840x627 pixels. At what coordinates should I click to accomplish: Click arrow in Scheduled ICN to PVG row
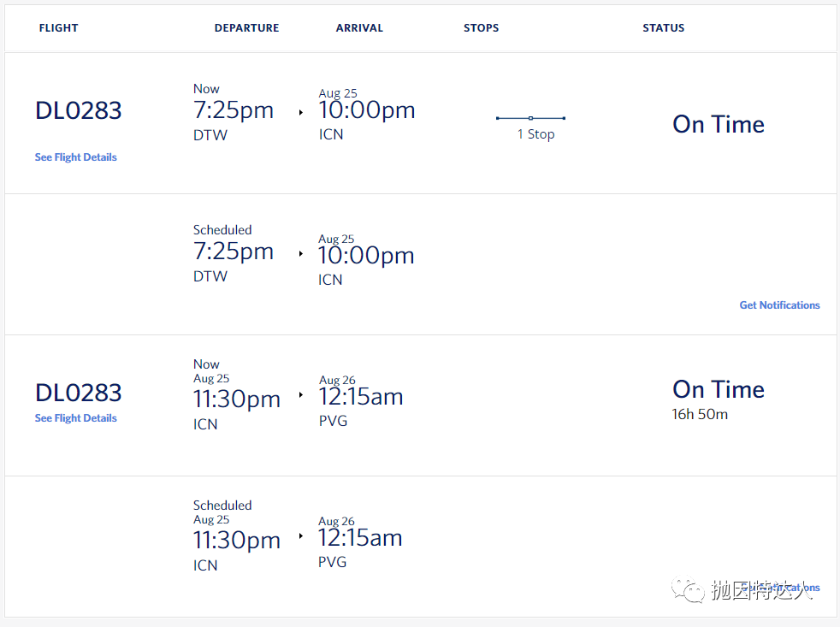(300, 535)
